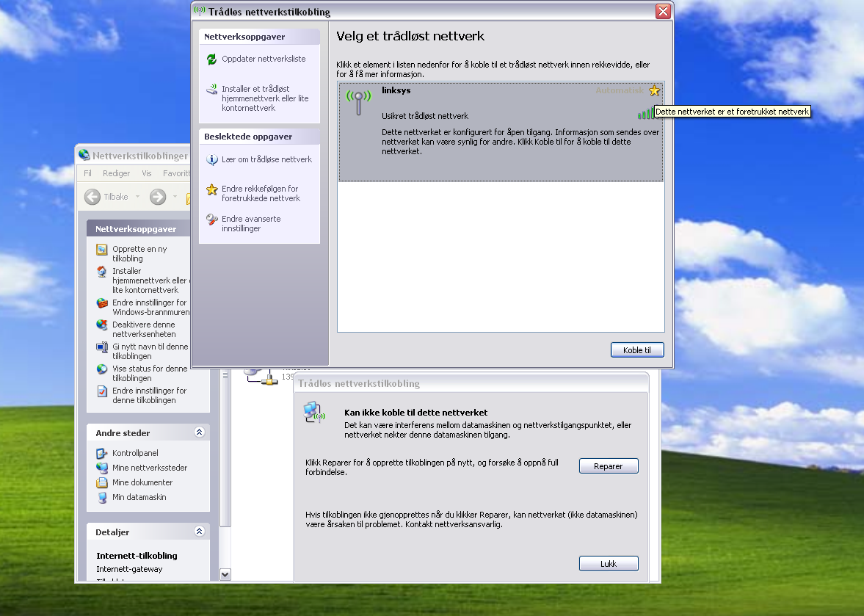This screenshot has width=864, height=616.
Task: Click the forward arrow in Nettverkstilkoblinger toolbar
Action: tap(158, 197)
